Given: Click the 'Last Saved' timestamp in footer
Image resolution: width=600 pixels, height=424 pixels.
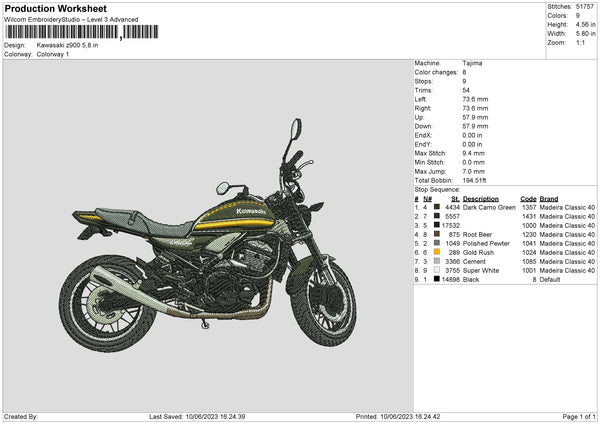Looking at the screenshot, I should click(197, 416).
